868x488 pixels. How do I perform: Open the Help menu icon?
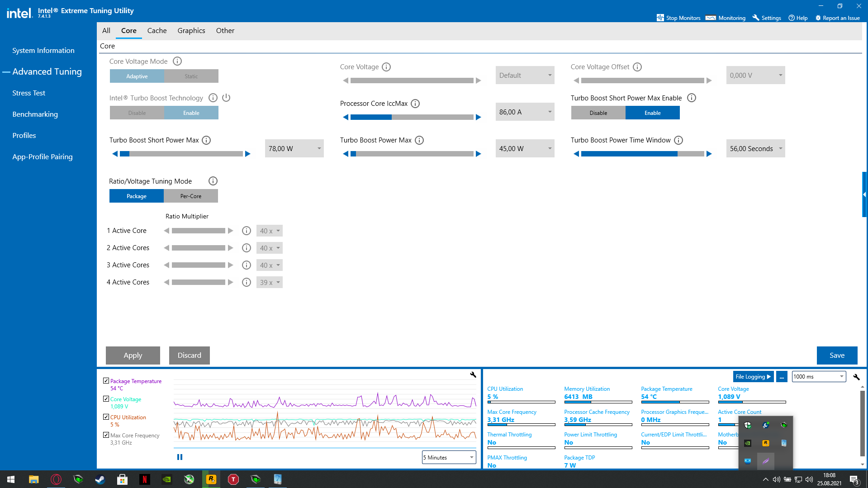point(792,18)
